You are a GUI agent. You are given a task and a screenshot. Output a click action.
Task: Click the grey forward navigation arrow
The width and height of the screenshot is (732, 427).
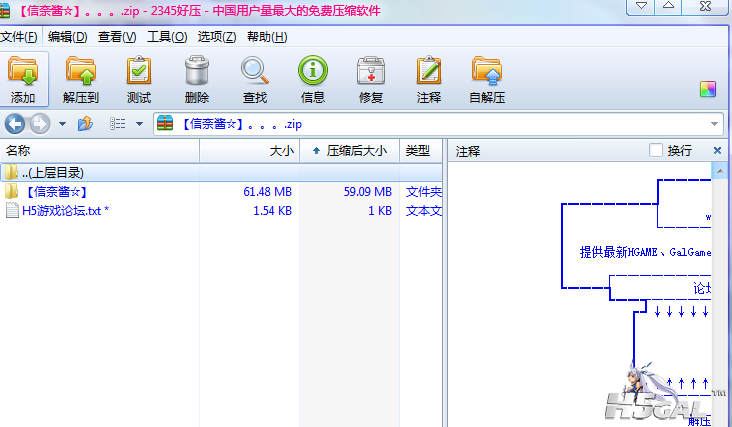coord(40,124)
